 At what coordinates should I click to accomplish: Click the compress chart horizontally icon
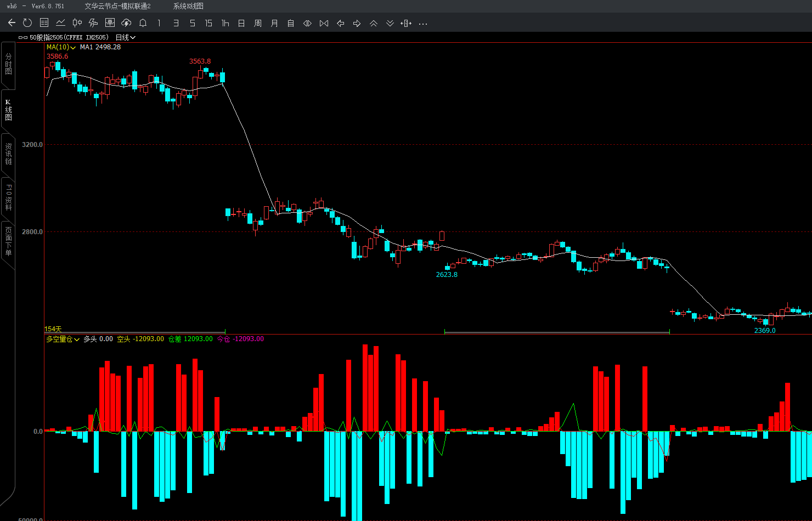[x=324, y=23]
